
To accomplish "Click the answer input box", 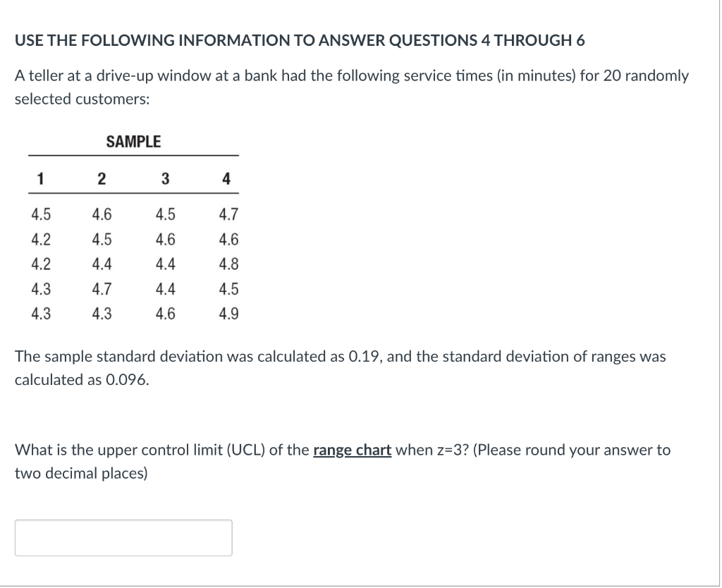I will point(123,537).
